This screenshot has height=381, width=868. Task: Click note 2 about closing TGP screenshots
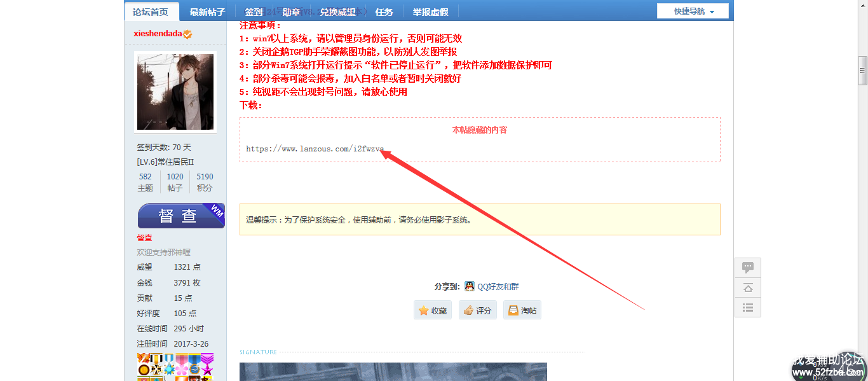(348, 52)
